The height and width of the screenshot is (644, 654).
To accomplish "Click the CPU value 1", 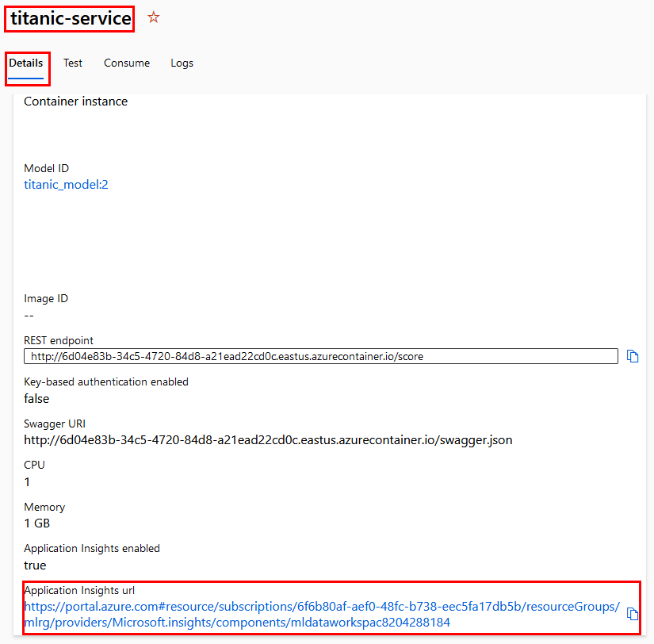I will 28,481.
